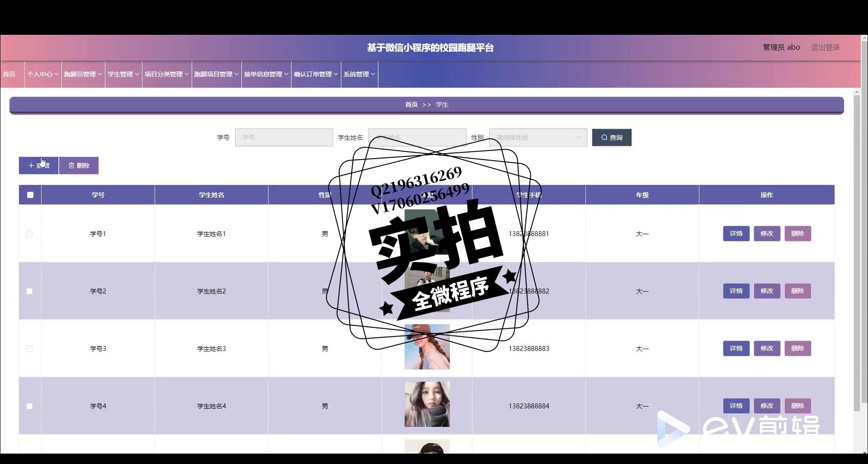
Task: Click 首页 in the breadcrumb
Action: tap(411, 104)
